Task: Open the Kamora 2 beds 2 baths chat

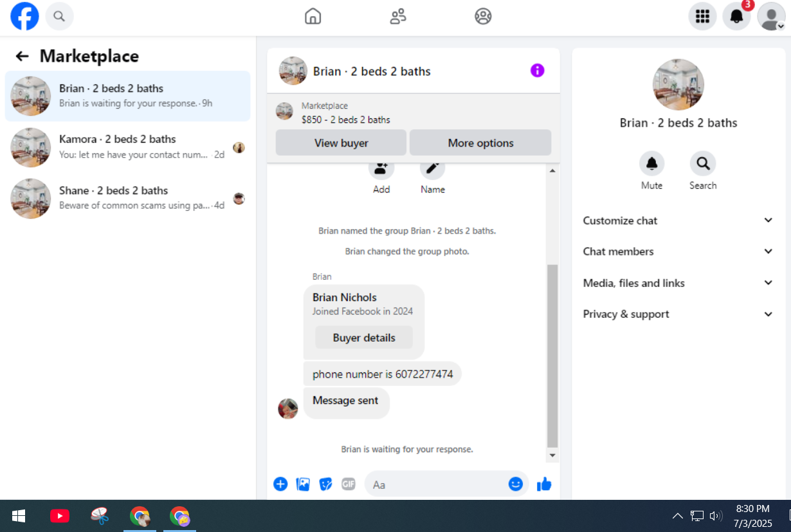Action: [127, 147]
